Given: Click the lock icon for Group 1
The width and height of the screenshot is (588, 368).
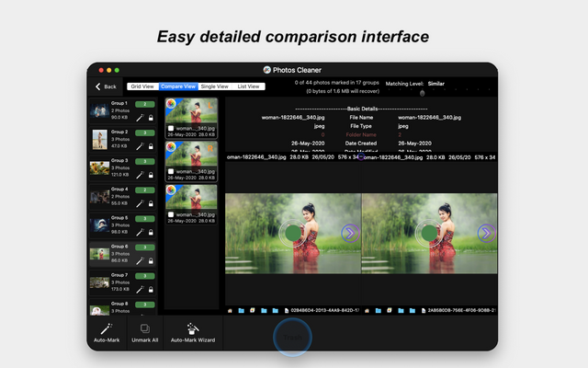Looking at the screenshot, I should click(x=151, y=118).
